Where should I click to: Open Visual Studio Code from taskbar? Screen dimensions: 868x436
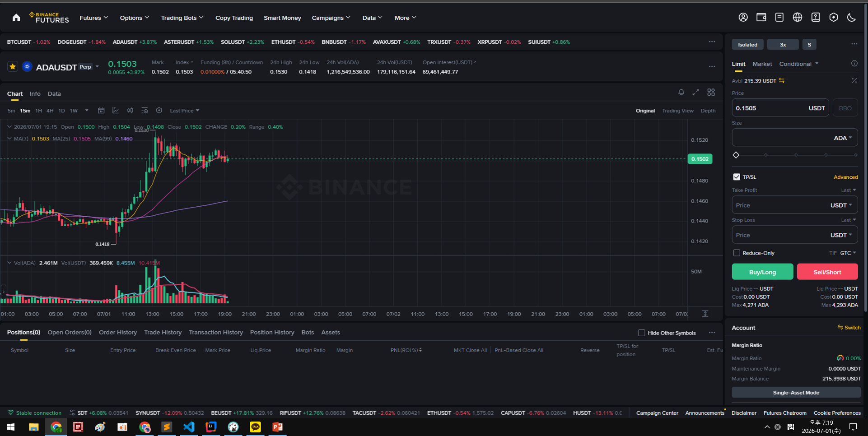(189, 427)
